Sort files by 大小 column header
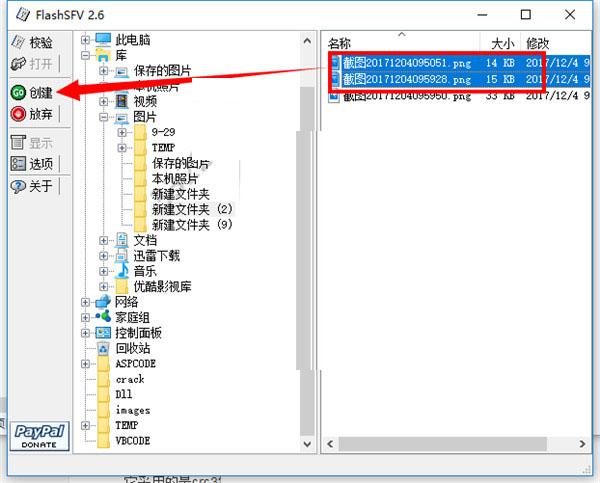 (501, 43)
